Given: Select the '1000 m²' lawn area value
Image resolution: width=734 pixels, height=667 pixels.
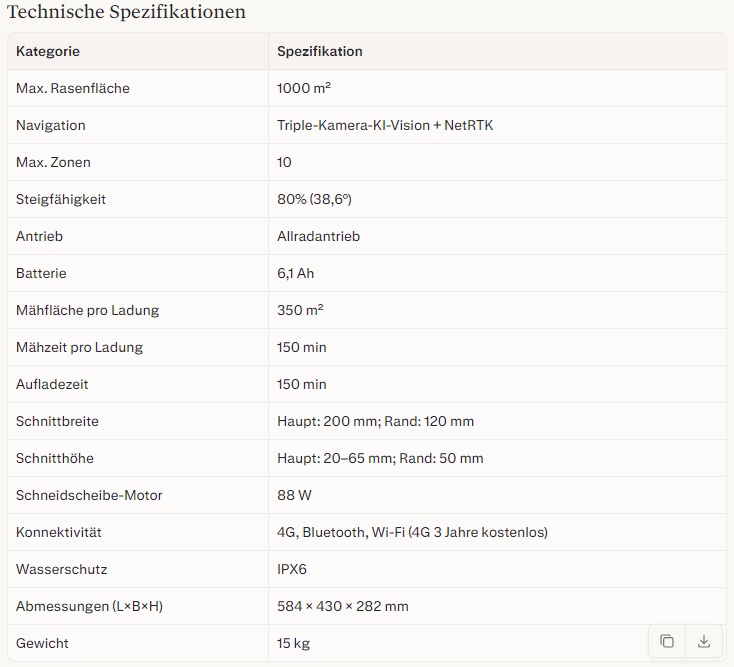Looking at the screenshot, I should pos(304,88).
